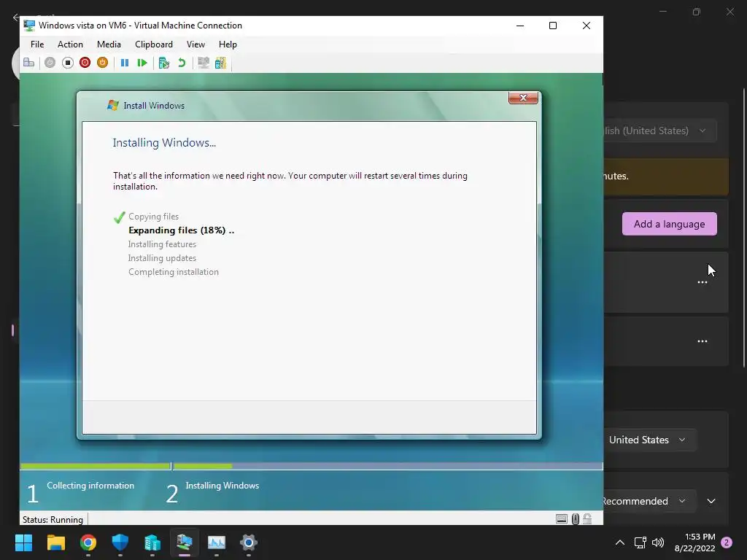Show hidden system tray icons

click(x=620, y=542)
